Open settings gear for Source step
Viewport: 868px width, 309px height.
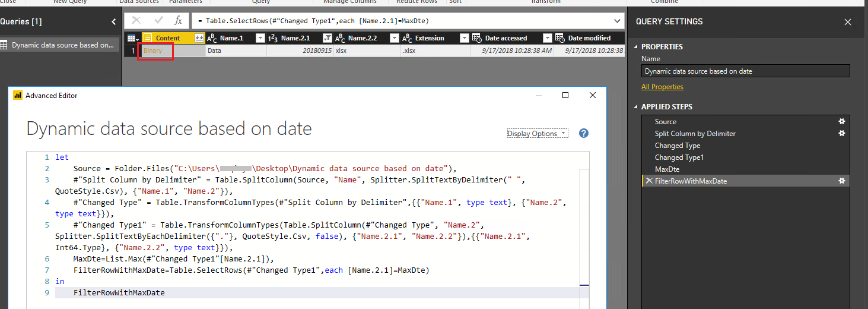click(x=841, y=121)
